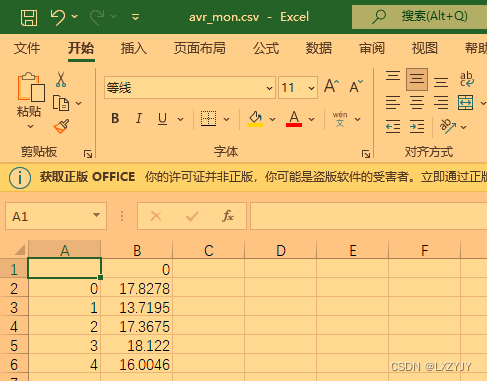Screen dimensions: 487x381
Task: Open the 剪贴板 dialog launcher
Action: point(88,154)
